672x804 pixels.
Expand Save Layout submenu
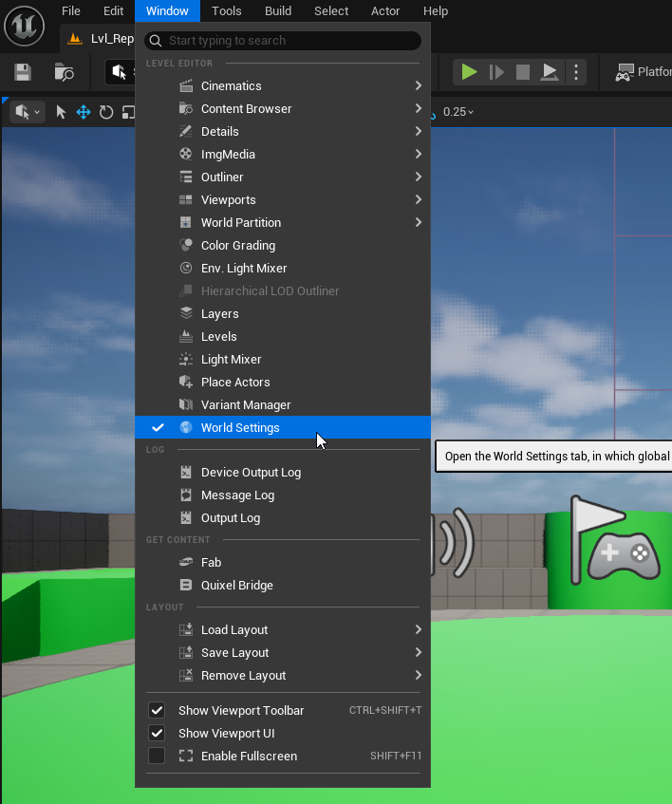point(283,652)
